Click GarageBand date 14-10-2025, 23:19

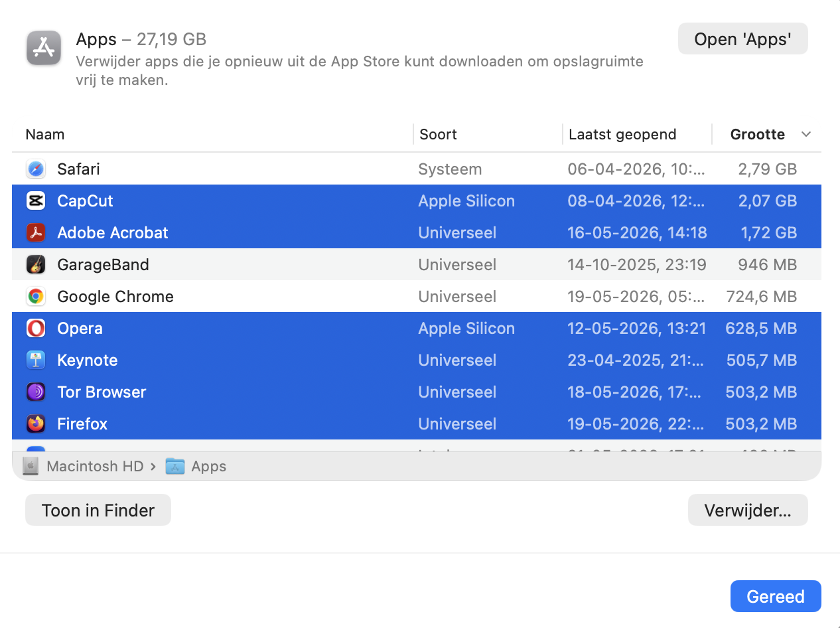[637, 264]
